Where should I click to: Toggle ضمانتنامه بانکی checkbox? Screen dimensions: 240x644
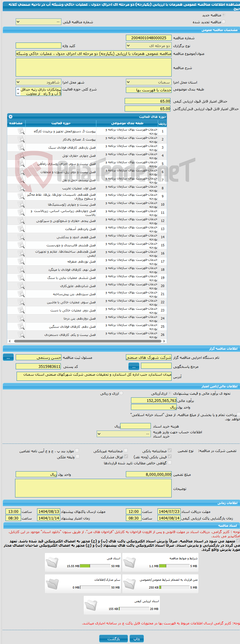pyautogui.click(x=170, y=450)
